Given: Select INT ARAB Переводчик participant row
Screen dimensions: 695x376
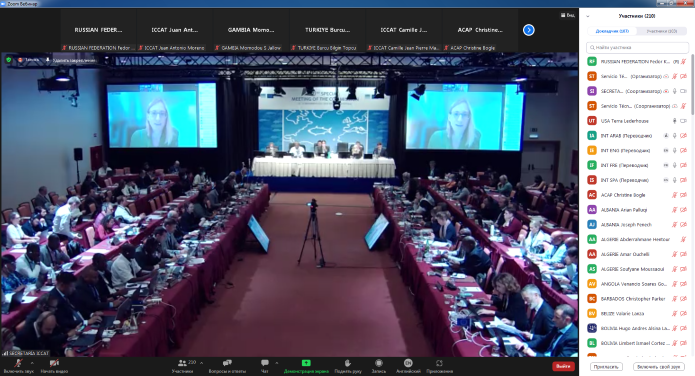Looking at the screenshot, I should pyautogui.click(x=637, y=136).
